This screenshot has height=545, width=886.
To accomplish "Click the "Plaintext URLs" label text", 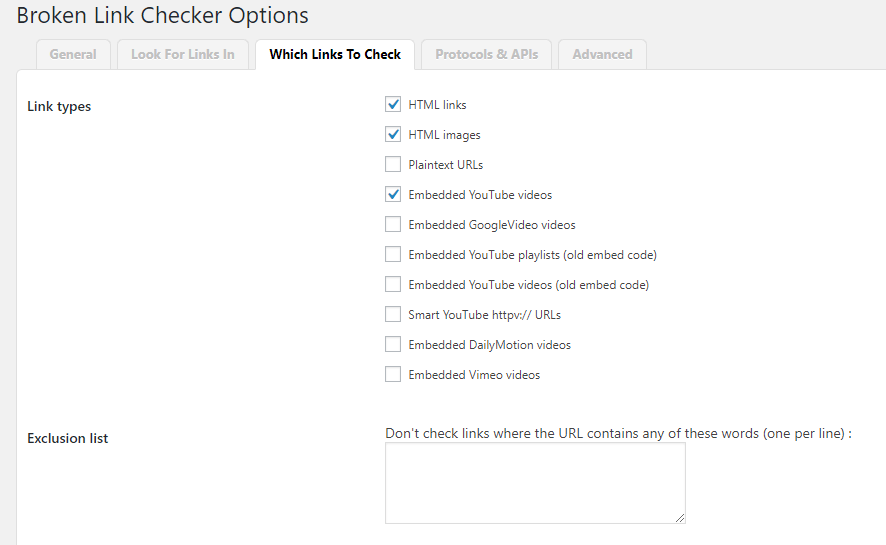I will pos(446,164).
